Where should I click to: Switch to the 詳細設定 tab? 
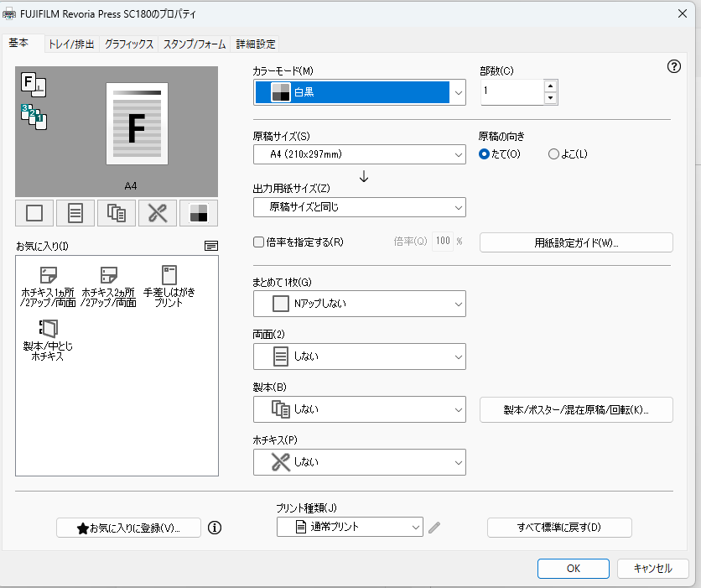pos(255,44)
